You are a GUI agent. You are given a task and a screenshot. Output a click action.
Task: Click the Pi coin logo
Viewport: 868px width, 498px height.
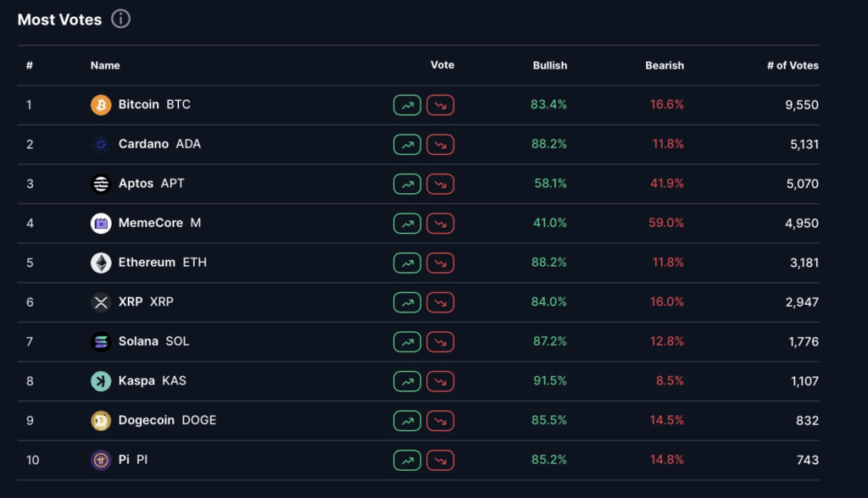101,461
